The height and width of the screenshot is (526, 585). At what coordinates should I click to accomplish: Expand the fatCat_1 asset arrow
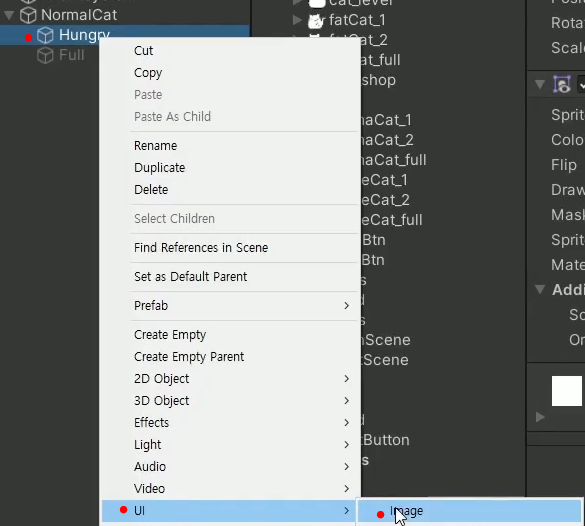(297, 20)
